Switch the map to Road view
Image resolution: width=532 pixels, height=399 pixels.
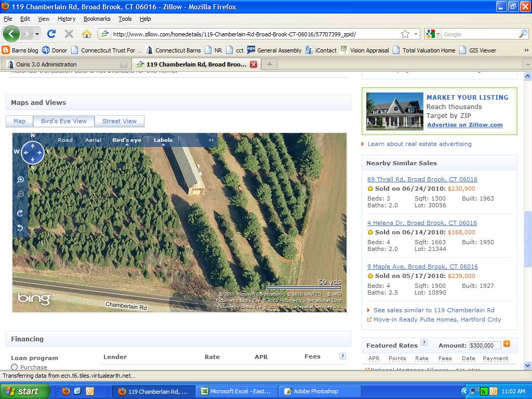65,140
